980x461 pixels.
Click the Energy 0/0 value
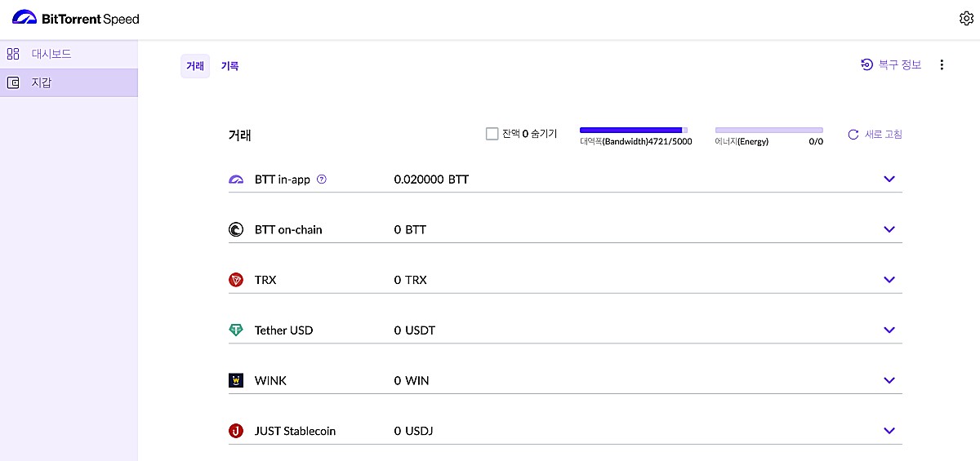(x=816, y=141)
